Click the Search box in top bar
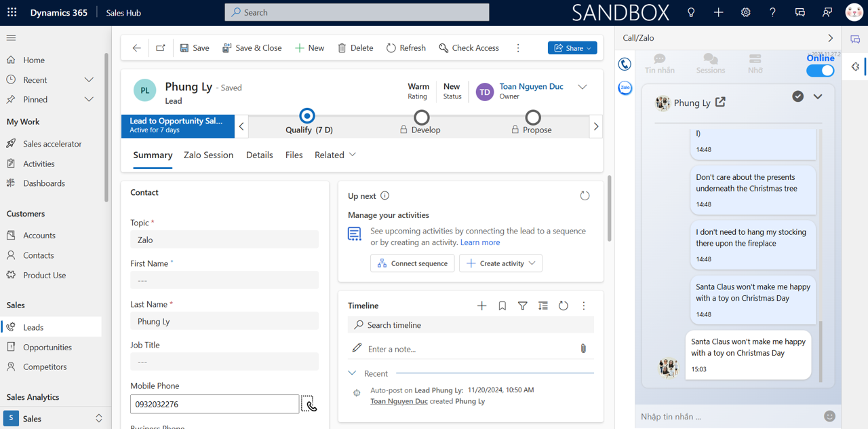Viewport: 868px width, 429px height. 357,12
